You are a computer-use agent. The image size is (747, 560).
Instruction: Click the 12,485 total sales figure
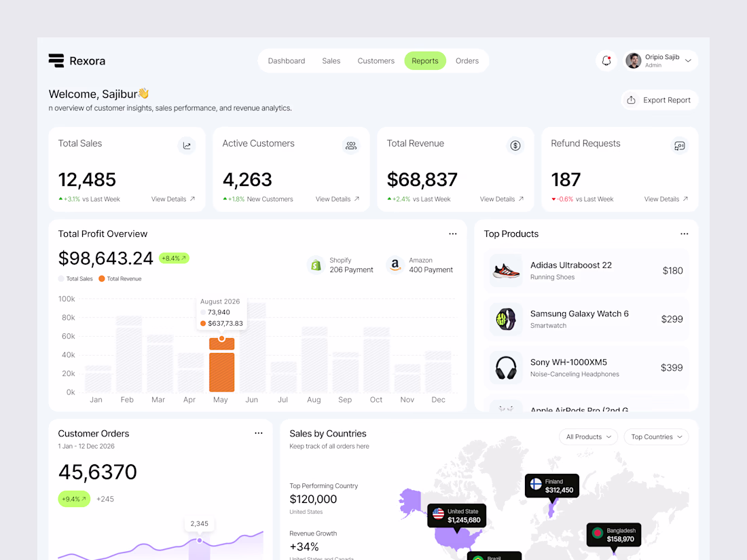87,179
